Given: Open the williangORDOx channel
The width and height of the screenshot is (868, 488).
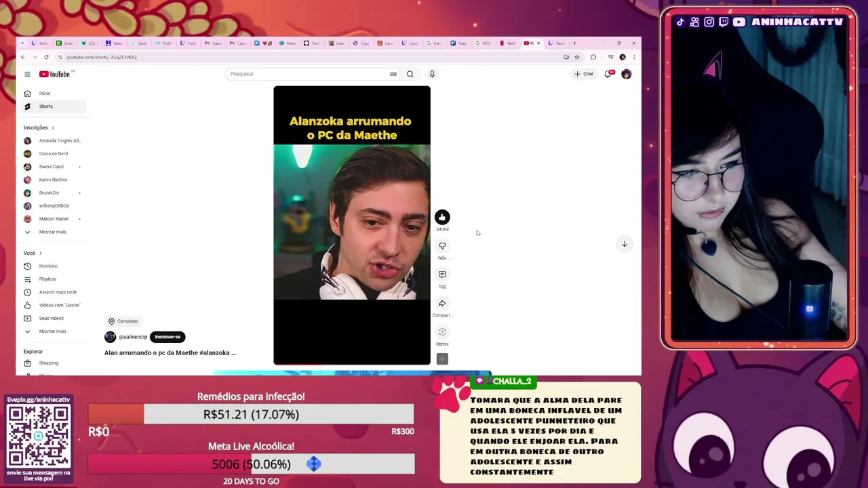Looking at the screenshot, I should [x=54, y=206].
